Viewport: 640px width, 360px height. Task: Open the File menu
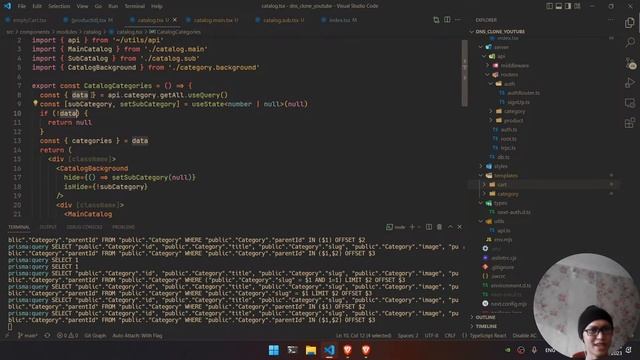point(22,6)
